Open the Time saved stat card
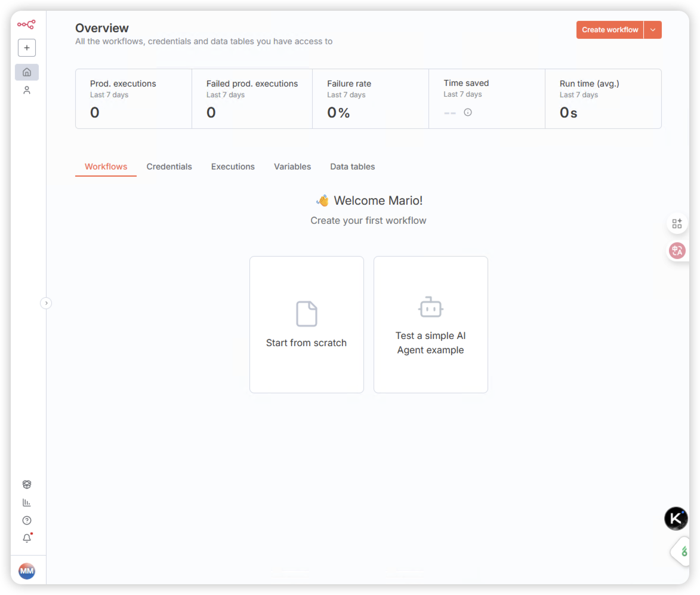The width and height of the screenshot is (700, 595). [487, 98]
